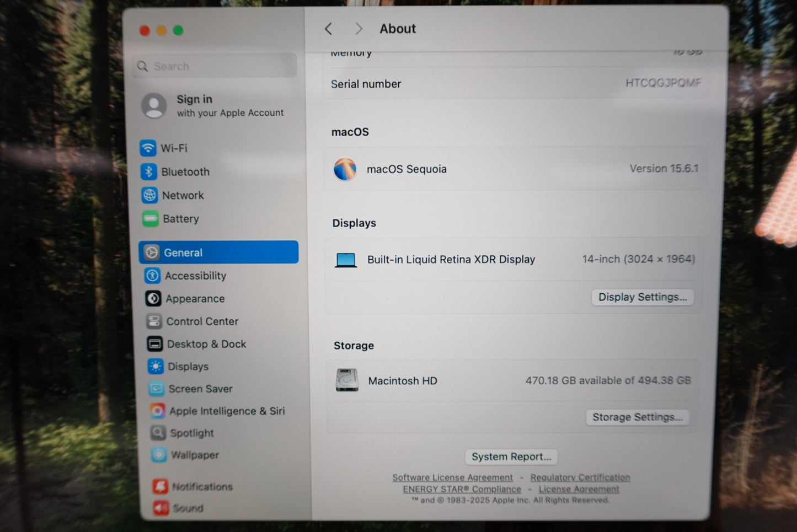
Task: Open Control Center settings
Action: (x=202, y=321)
